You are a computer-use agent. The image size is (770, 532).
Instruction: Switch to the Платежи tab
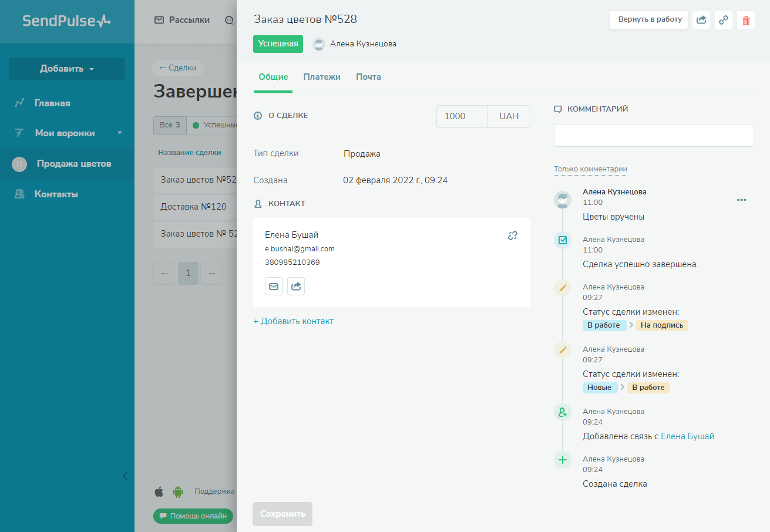point(322,77)
